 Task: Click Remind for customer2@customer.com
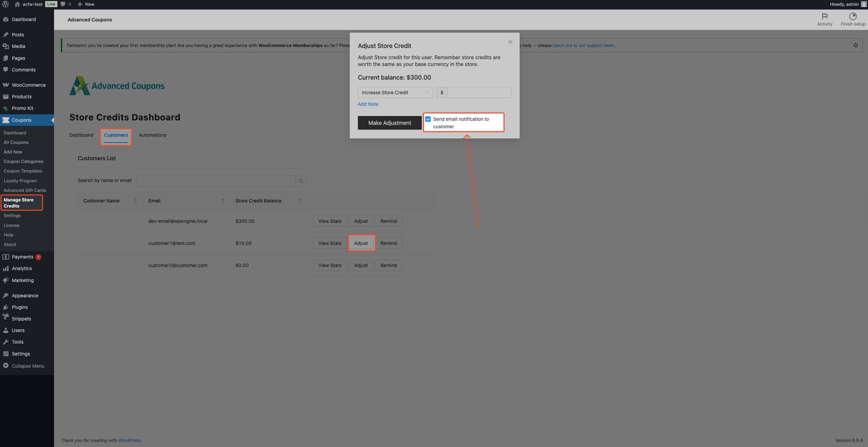click(x=388, y=265)
